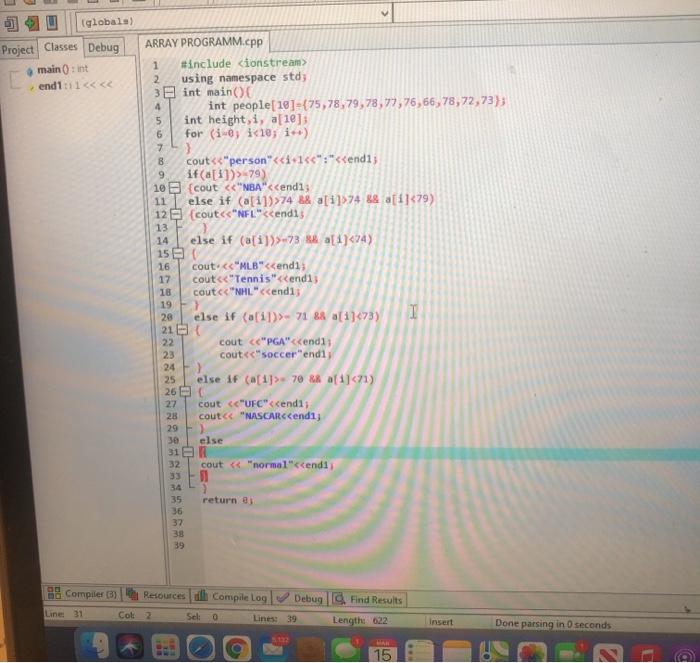700x663 pixels.
Task: Click the cout "soccer" line
Action: pyautogui.click(x=275, y=354)
